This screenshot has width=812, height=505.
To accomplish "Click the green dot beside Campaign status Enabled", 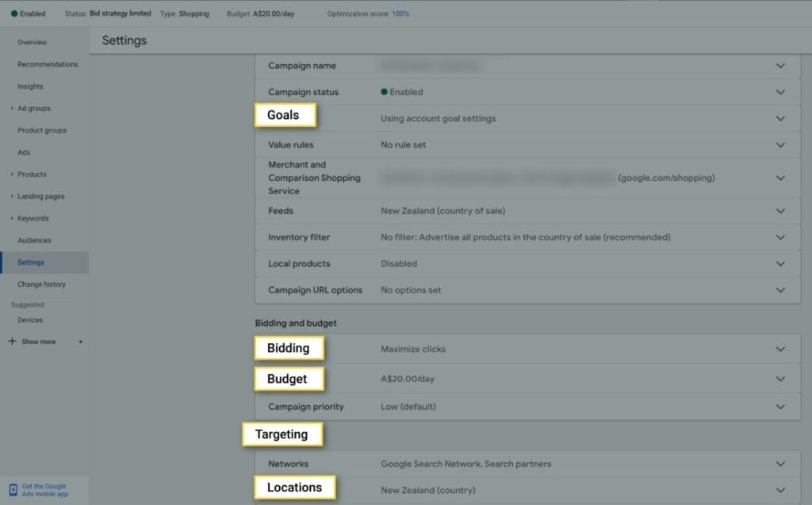I will tap(385, 92).
